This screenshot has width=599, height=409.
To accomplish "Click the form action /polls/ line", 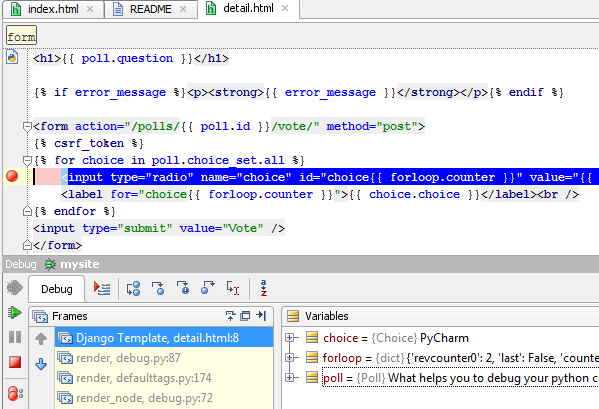I will [229, 126].
